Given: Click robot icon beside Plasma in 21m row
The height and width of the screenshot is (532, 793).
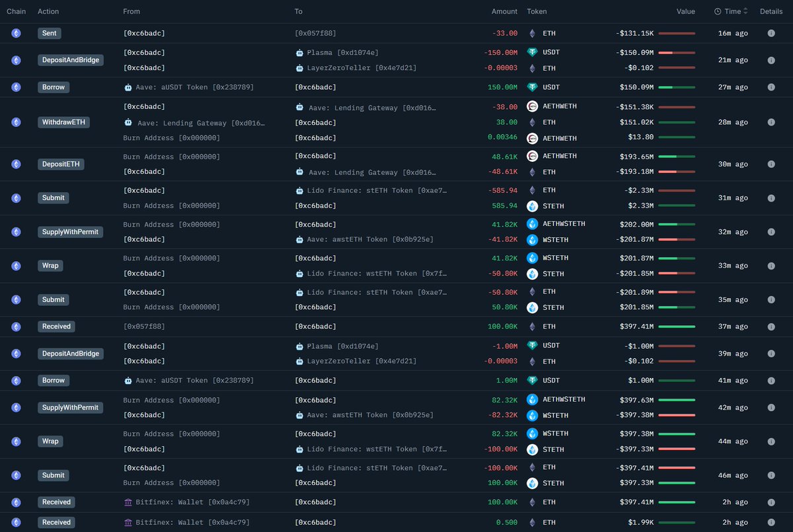Looking at the screenshot, I should (x=299, y=53).
